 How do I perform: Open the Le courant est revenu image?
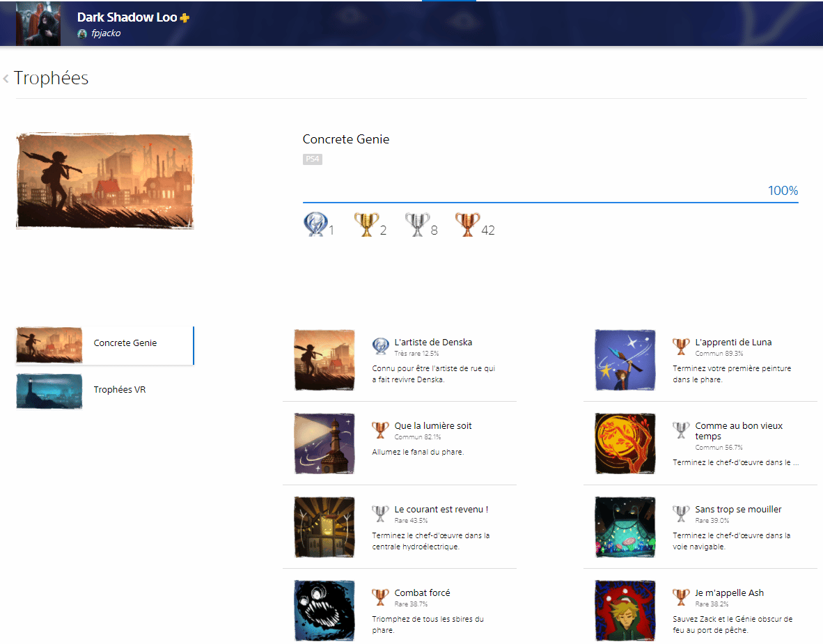point(324,527)
